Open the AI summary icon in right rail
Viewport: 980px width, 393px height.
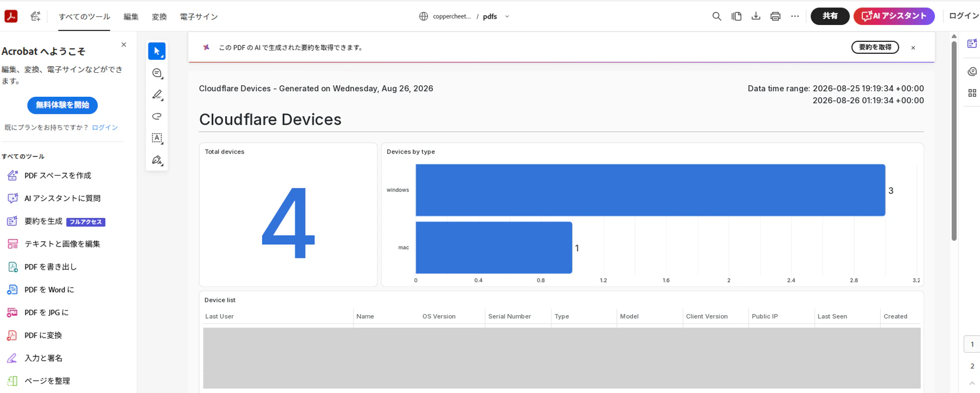click(x=972, y=43)
